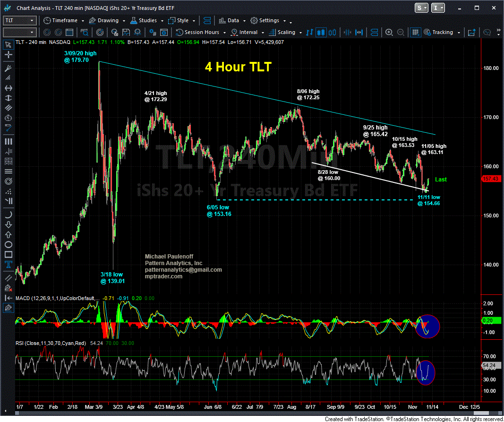
Task: Toggle candlestick bar style
Action: 322,33
